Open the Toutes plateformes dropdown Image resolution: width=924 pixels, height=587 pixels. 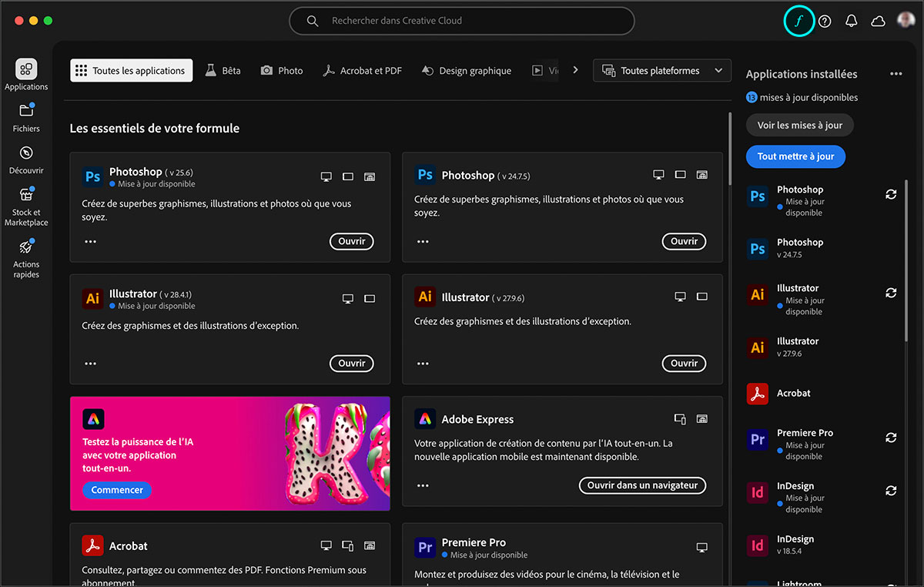661,70
